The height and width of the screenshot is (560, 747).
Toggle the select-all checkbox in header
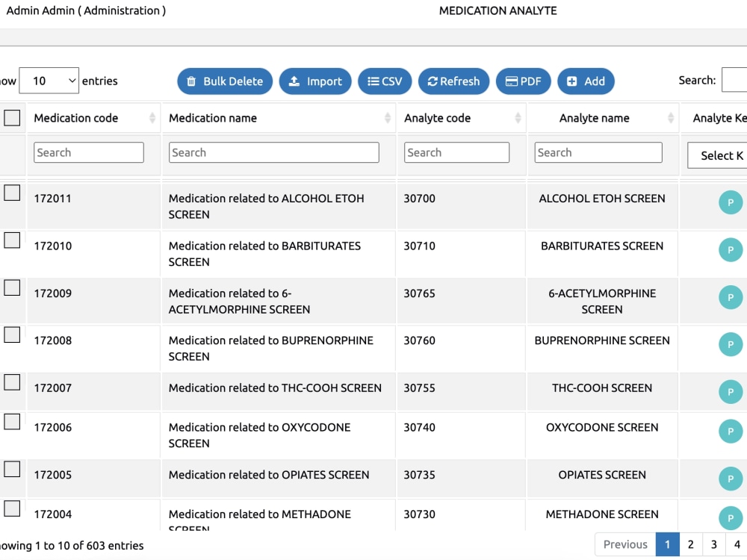(12, 118)
